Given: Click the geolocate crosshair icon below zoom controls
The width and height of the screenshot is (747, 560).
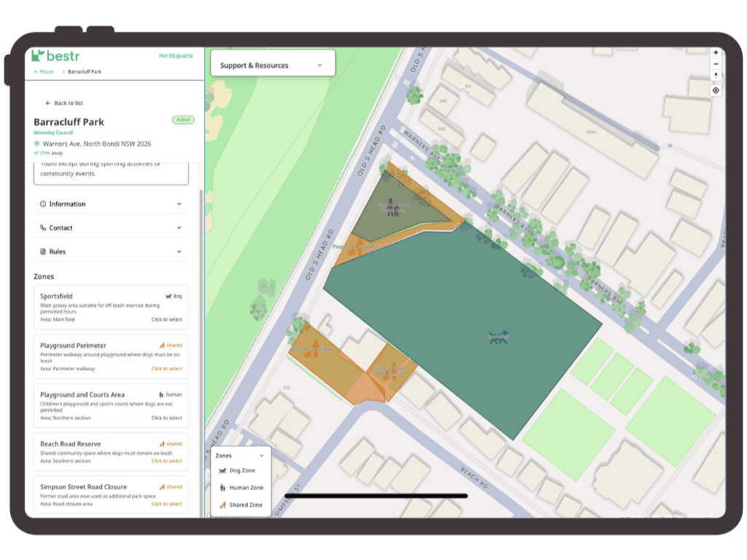Looking at the screenshot, I should tap(716, 90).
